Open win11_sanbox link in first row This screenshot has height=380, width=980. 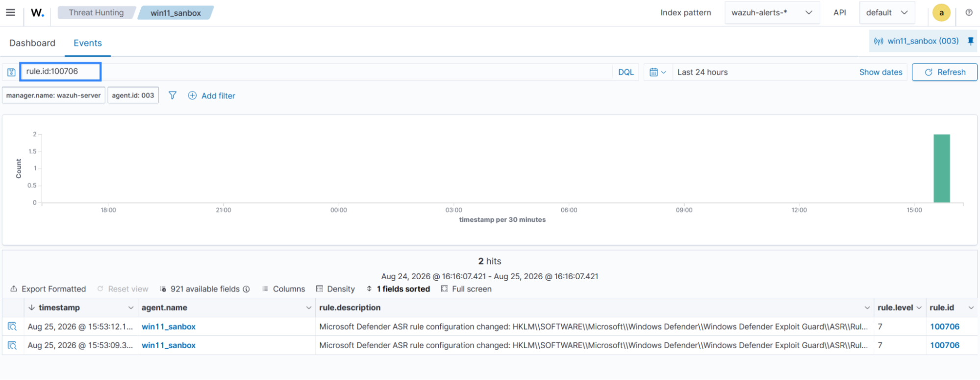click(x=169, y=327)
